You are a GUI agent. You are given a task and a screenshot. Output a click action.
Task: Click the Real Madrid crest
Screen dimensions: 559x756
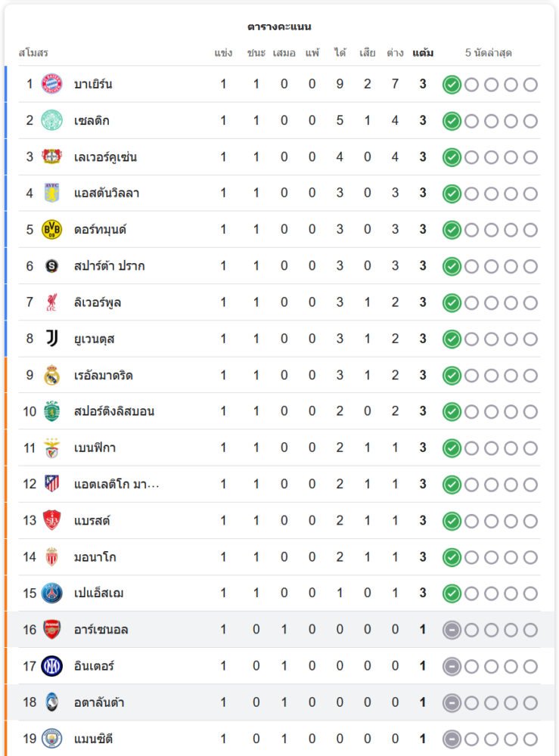coord(52,375)
